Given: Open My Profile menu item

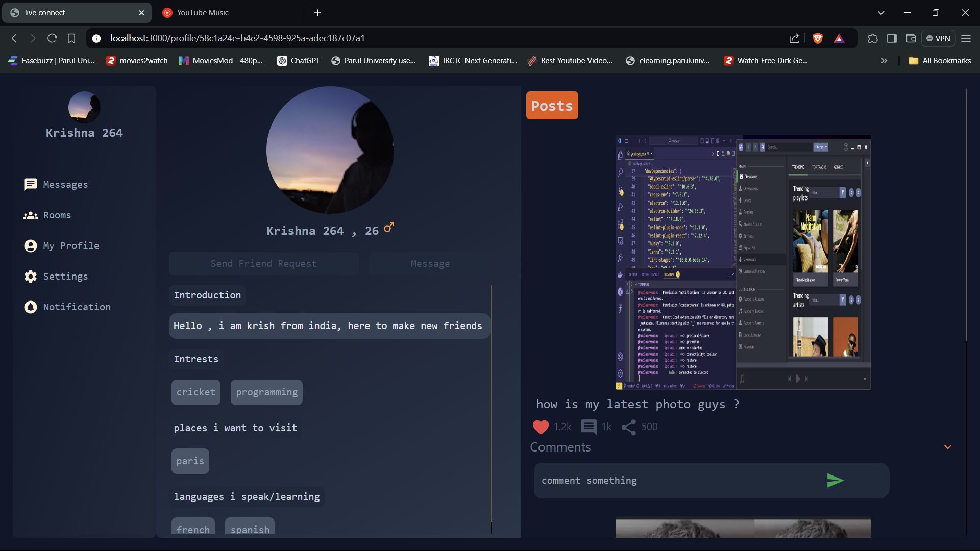Looking at the screenshot, I should tap(71, 246).
